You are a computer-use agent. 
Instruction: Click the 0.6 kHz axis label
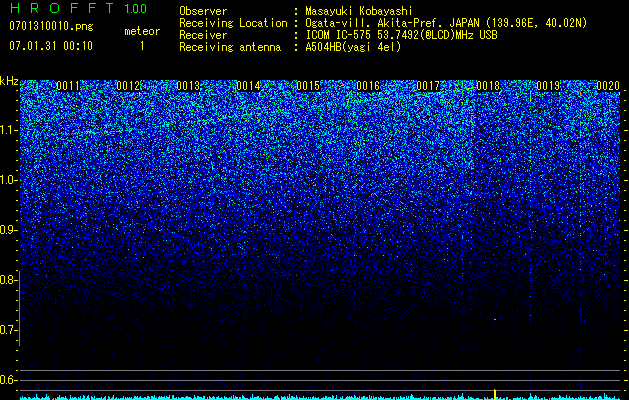(7, 380)
